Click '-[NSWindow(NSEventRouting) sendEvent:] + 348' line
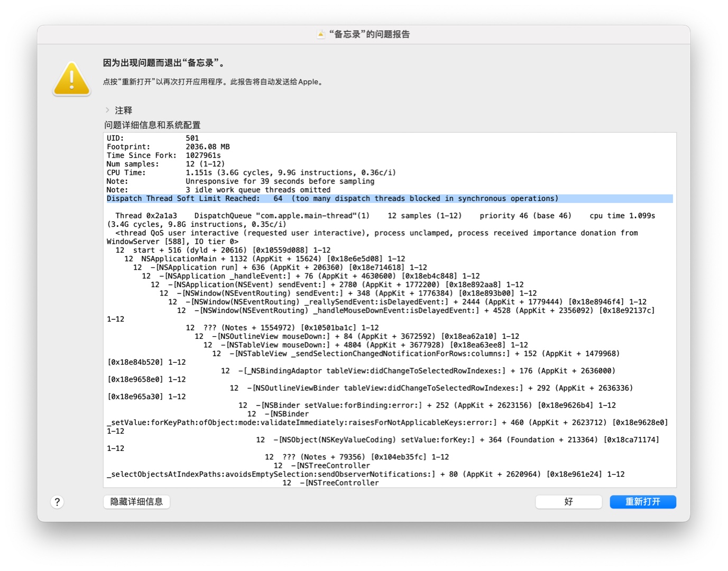728x571 pixels. click(348, 293)
